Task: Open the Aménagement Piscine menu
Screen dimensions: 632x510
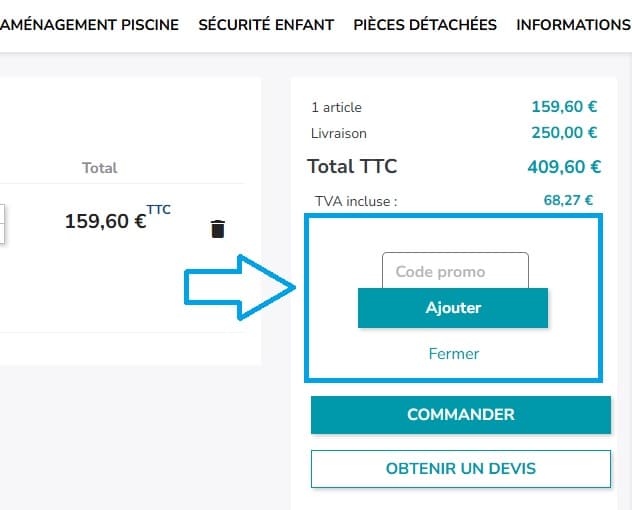Action: pyautogui.click(x=89, y=24)
